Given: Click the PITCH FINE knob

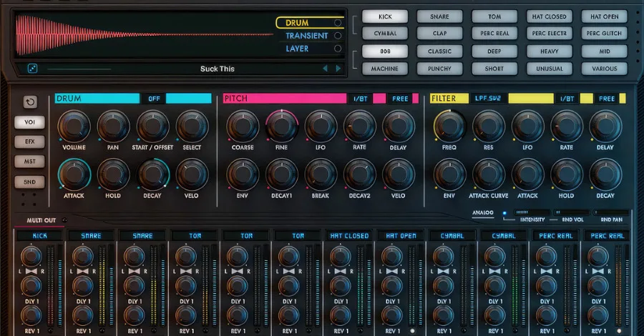Looking at the screenshot, I should pos(282,126).
